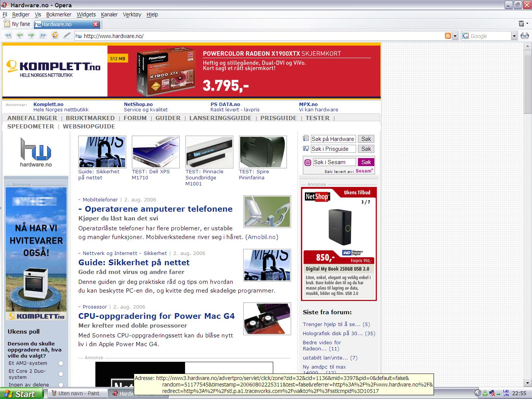This screenshot has width=532, height=399.
Task: Open article CPU-oppgradering for Power Mac G4
Action: 157,316
